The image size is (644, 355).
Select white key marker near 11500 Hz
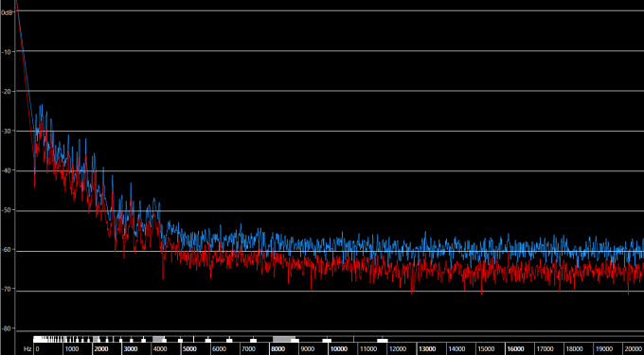383,340
